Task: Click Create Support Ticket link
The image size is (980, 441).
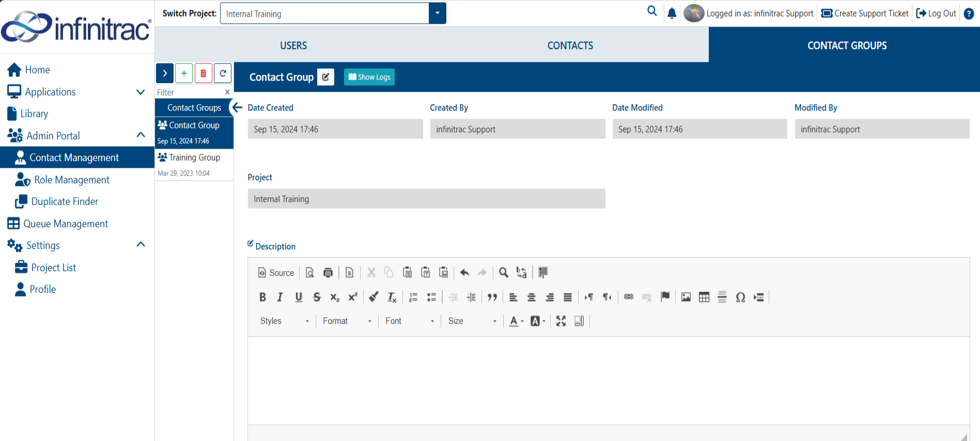Action: pos(865,13)
